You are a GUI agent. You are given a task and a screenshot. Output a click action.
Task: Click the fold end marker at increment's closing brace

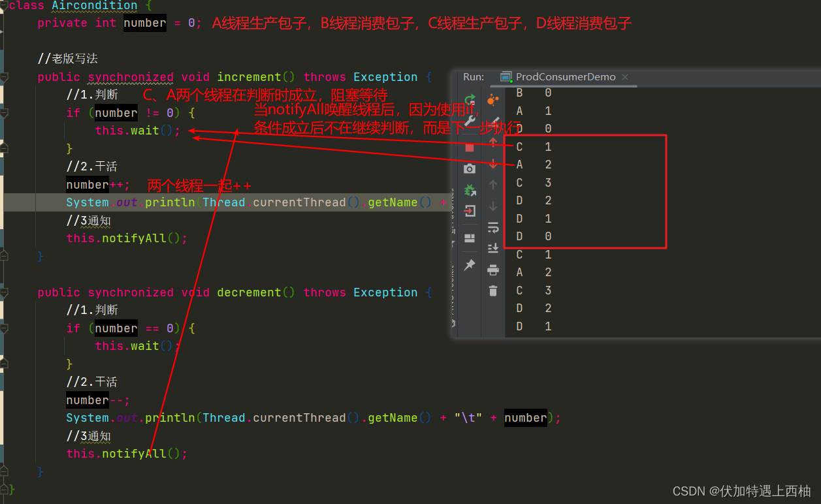[5, 257]
